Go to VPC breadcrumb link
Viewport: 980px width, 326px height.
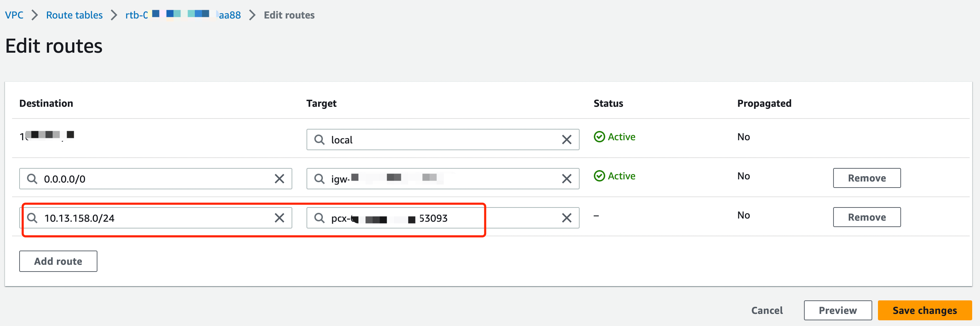(x=14, y=15)
